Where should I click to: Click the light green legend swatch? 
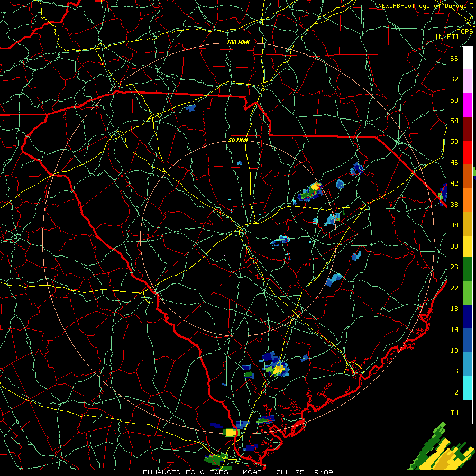[467, 293]
